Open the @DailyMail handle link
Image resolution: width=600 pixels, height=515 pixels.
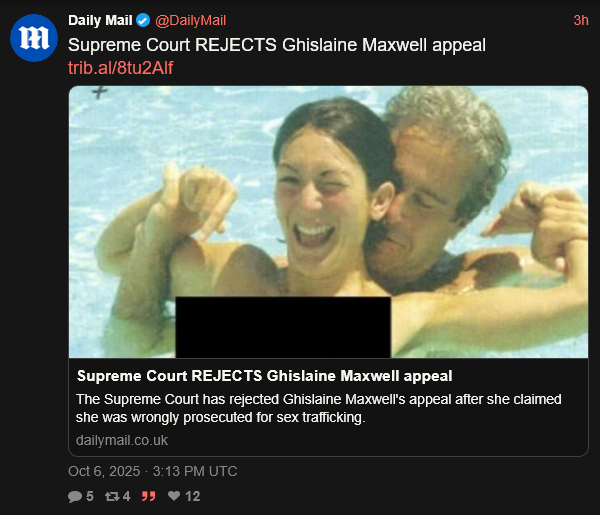coord(191,20)
